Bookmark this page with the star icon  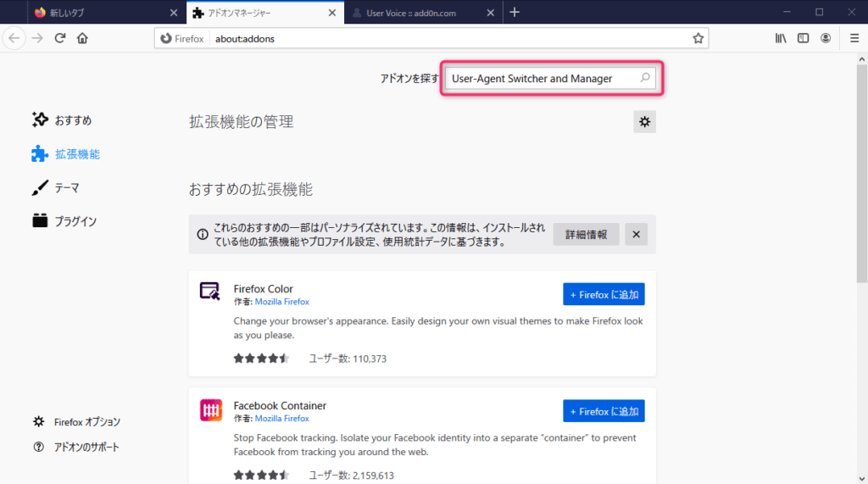click(x=698, y=38)
